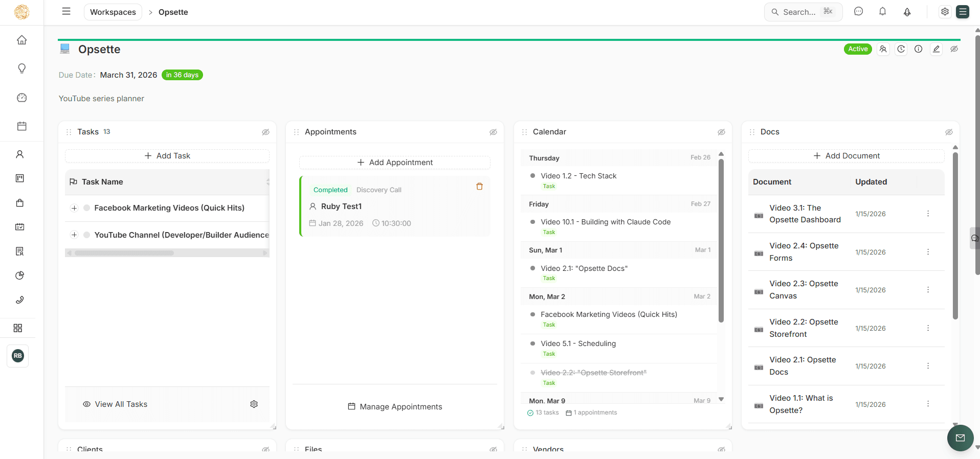Open workspace members icon next to Active
The image size is (980, 459).
883,49
